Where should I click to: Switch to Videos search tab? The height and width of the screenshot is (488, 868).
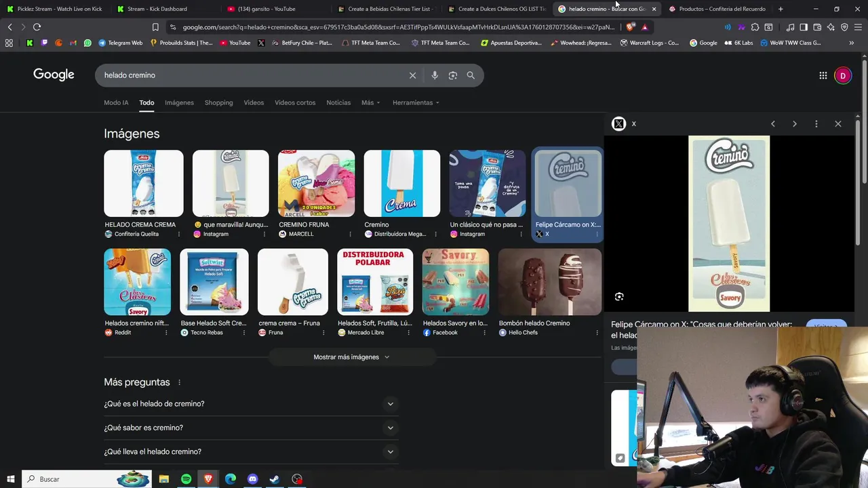pos(254,103)
